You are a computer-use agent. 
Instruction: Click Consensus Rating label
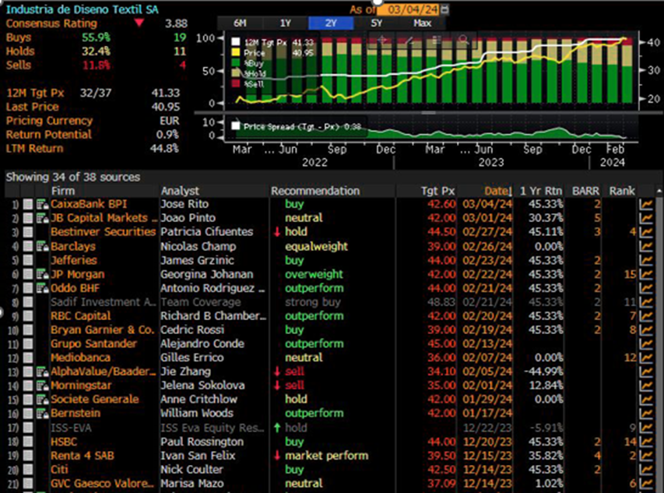pyautogui.click(x=51, y=24)
